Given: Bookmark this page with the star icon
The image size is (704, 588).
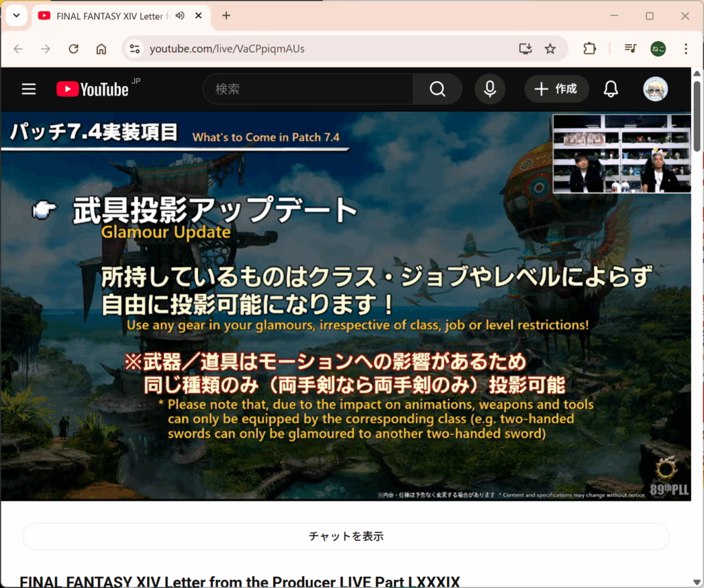Looking at the screenshot, I should (x=550, y=49).
